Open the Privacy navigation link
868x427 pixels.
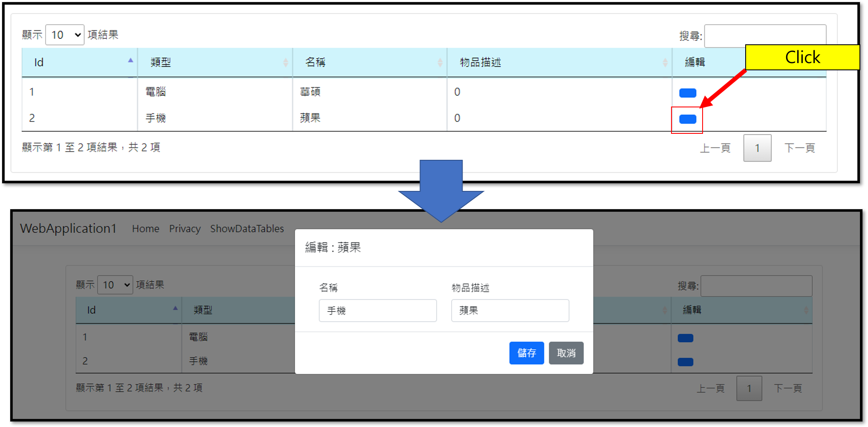[x=185, y=229]
